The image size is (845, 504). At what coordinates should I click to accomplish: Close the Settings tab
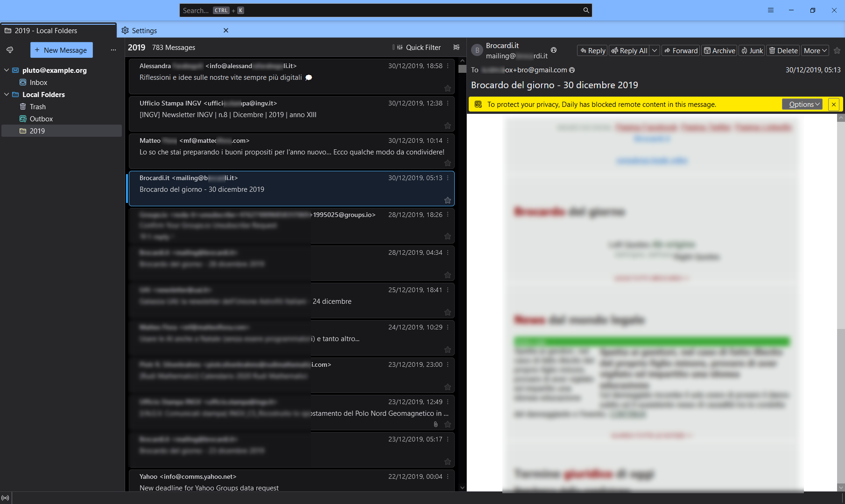coord(226,30)
